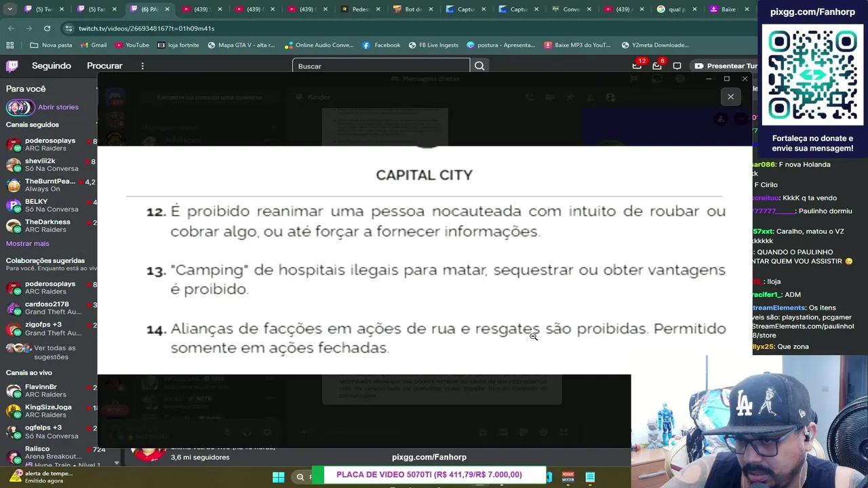868x488 pixels.
Task: Click the Buscar search field
Action: [380, 66]
